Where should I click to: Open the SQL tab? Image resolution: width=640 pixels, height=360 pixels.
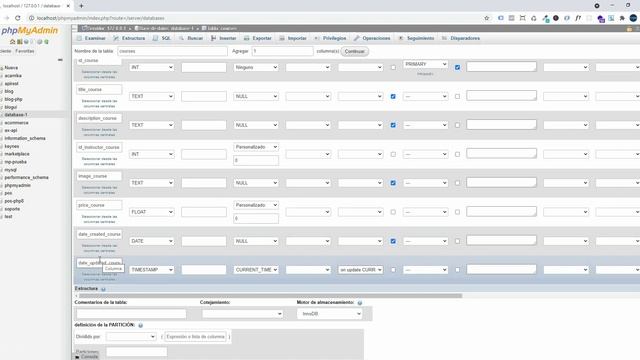pyautogui.click(x=162, y=38)
